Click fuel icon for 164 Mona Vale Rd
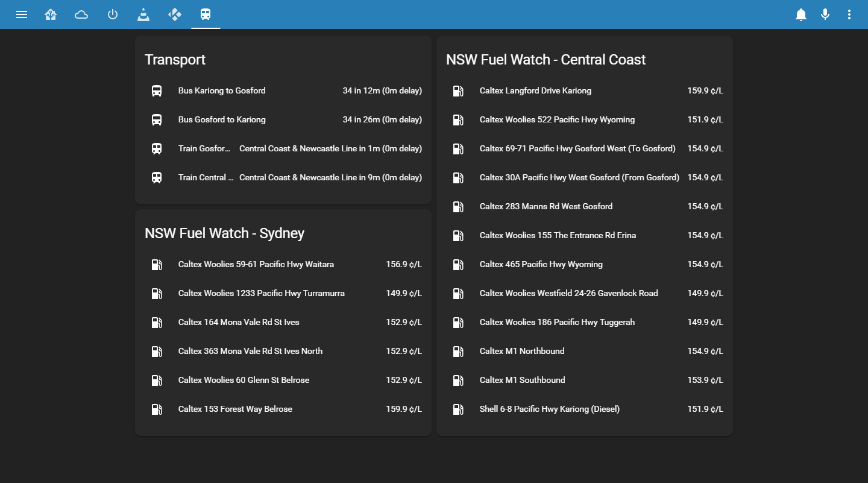Viewport: 868px width, 483px height. (157, 323)
